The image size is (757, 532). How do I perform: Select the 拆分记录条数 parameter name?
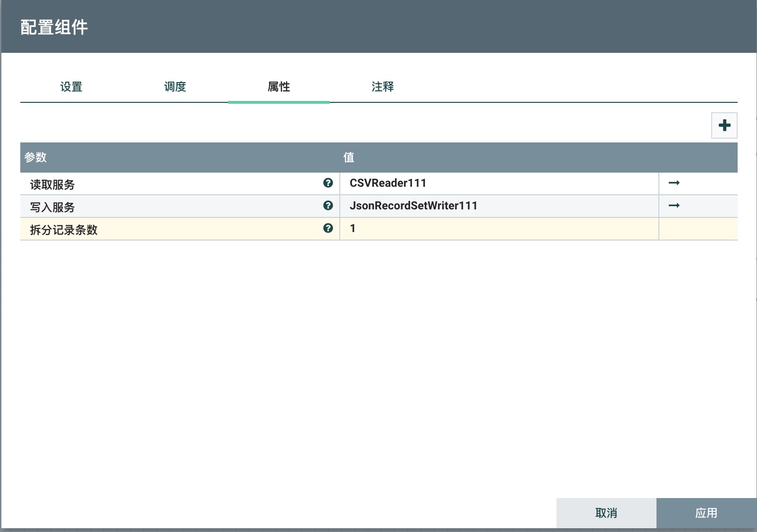(x=64, y=230)
